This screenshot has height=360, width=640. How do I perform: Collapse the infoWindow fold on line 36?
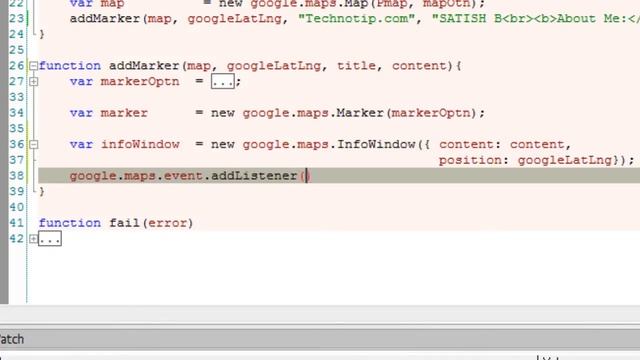tap(33, 144)
